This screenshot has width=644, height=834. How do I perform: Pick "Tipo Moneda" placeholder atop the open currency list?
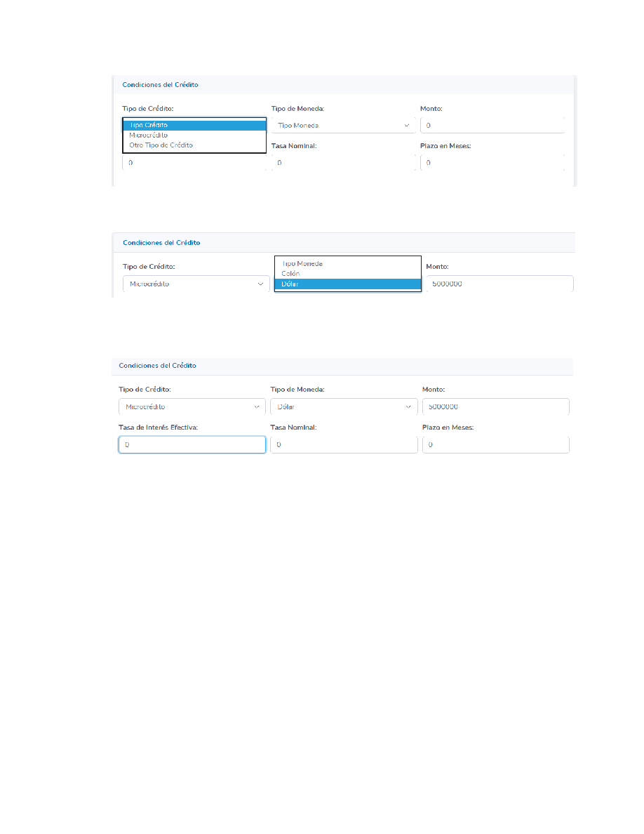[348, 264]
